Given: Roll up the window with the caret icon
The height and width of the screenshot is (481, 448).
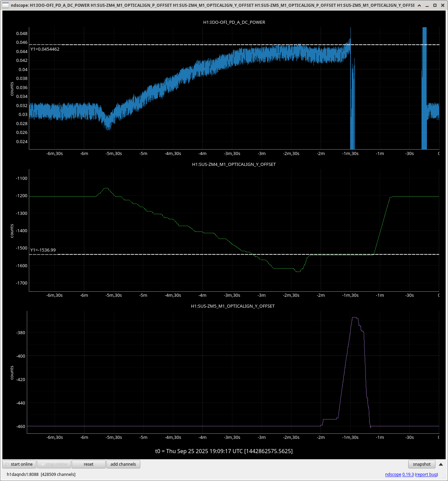Looking at the screenshot, I should coord(419,5).
